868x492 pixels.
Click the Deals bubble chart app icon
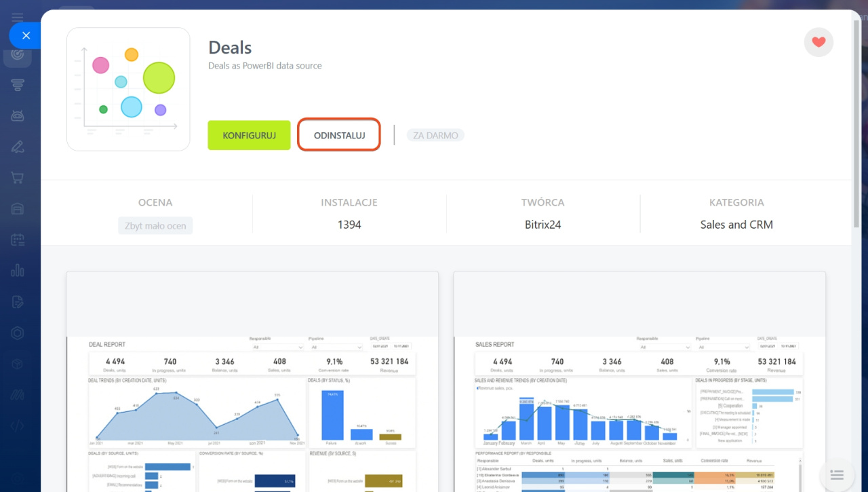[128, 89]
